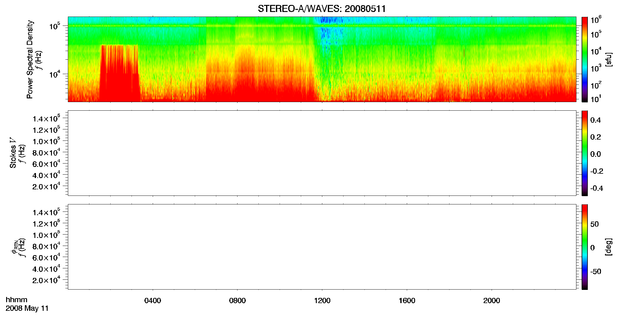644x332 pixels.
Task: Click the -50 label on degrees colorbar
Action: click(596, 272)
